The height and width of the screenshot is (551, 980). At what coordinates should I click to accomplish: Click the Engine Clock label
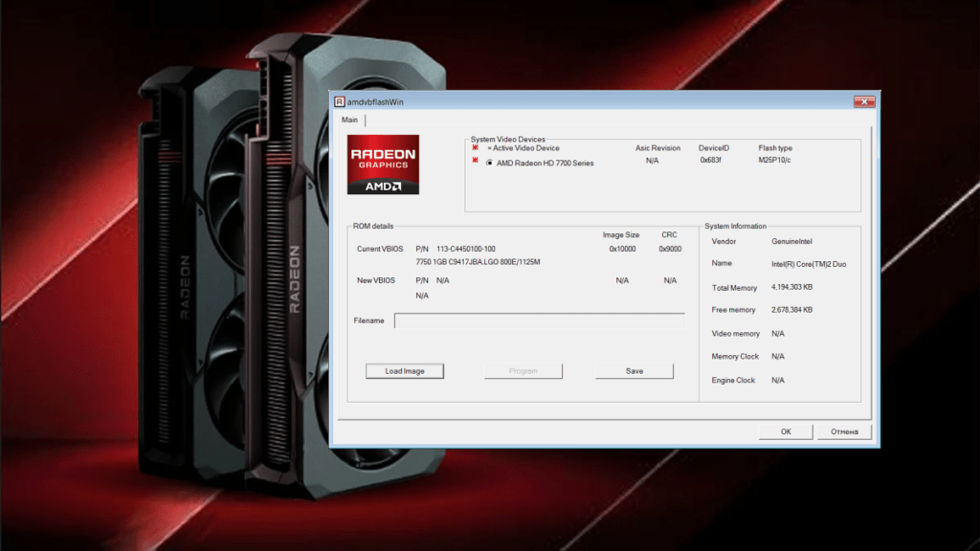733,380
